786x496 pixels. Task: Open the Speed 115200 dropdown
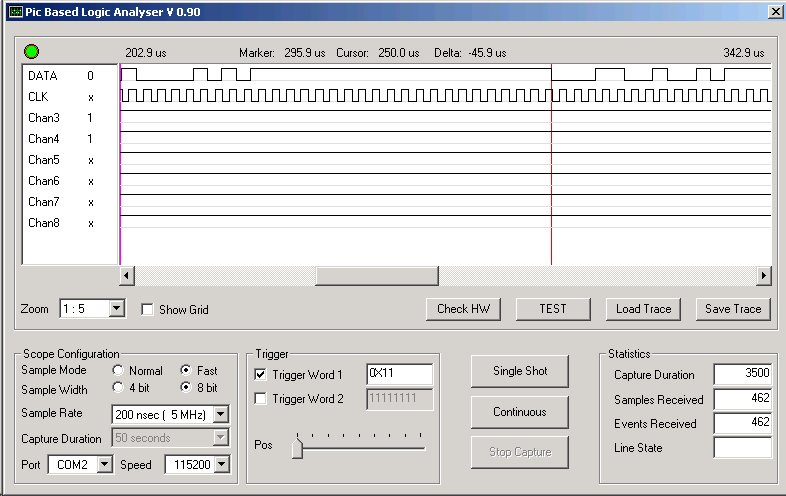coord(222,464)
